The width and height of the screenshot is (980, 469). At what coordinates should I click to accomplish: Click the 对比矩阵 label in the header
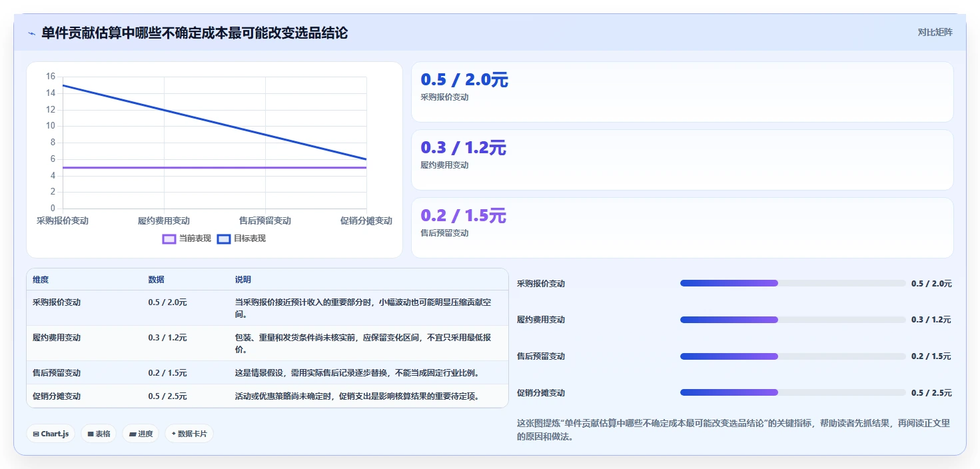coord(935,32)
